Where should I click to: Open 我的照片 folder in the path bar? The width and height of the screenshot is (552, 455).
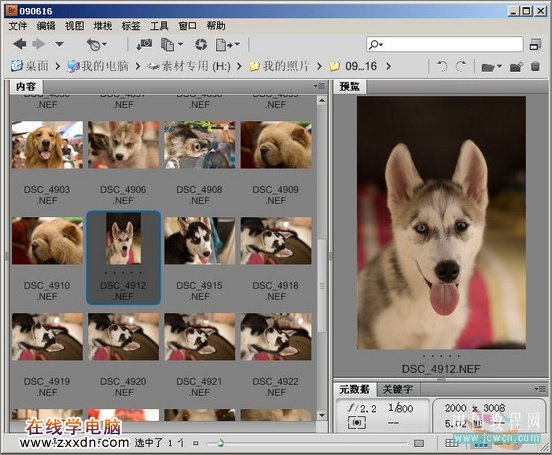pos(279,66)
